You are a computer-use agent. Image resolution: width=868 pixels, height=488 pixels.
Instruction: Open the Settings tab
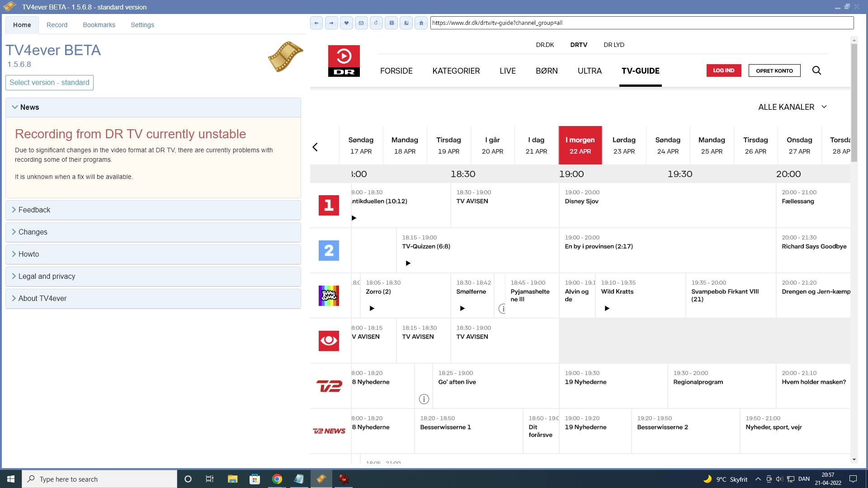[x=142, y=25]
